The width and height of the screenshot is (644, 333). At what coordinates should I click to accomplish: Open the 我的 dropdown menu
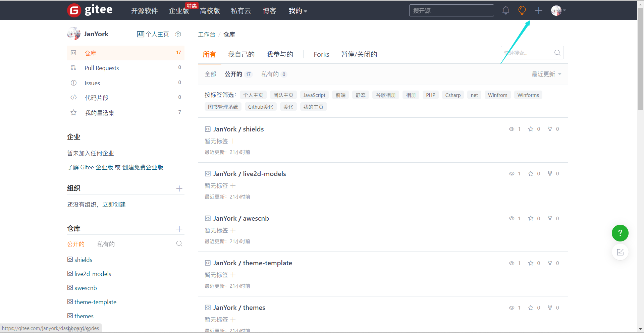click(x=298, y=11)
